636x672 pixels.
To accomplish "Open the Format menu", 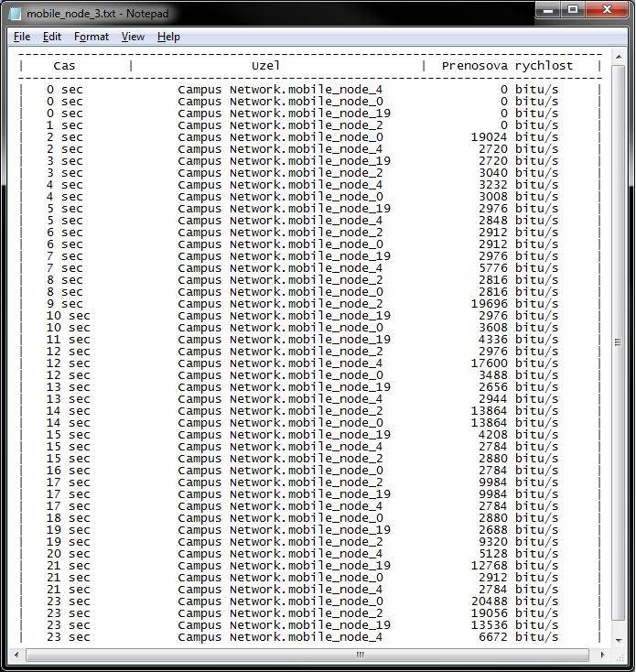I will (x=92, y=37).
